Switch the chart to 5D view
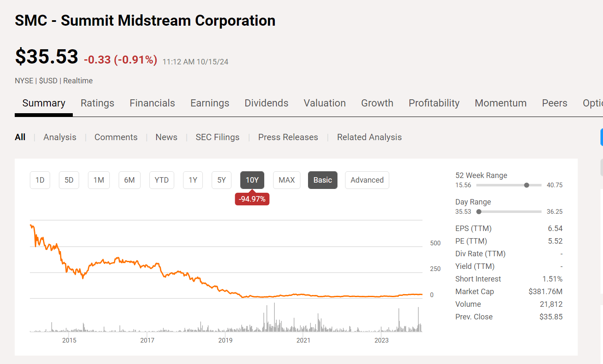The width and height of the screenshot is (603, 364). (x=69, y=180)
